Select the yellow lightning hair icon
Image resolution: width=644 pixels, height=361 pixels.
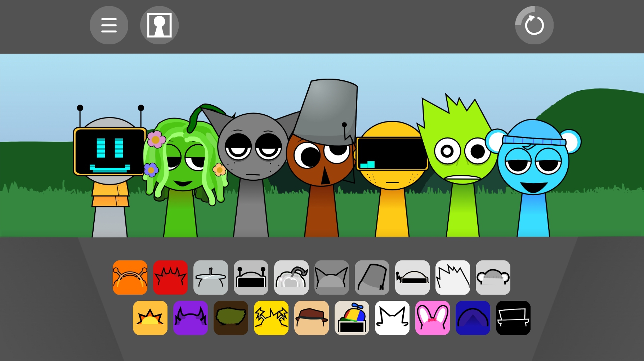[x=271, y=318]
